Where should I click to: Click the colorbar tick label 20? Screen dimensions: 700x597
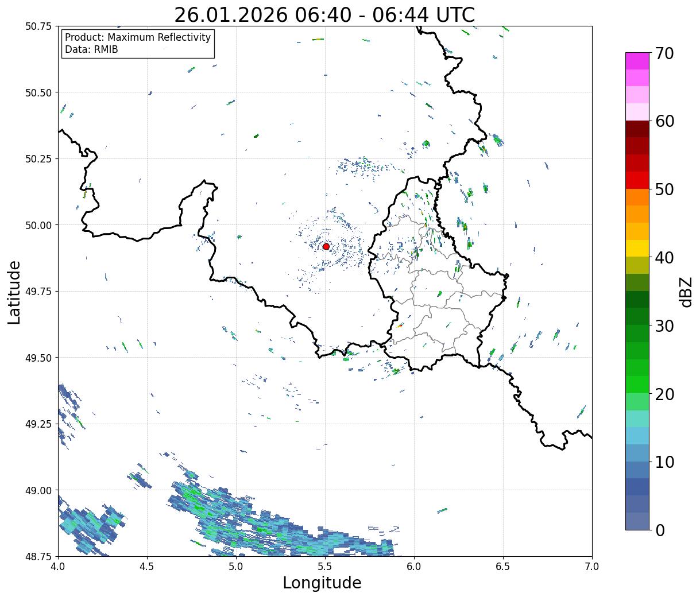664,394
